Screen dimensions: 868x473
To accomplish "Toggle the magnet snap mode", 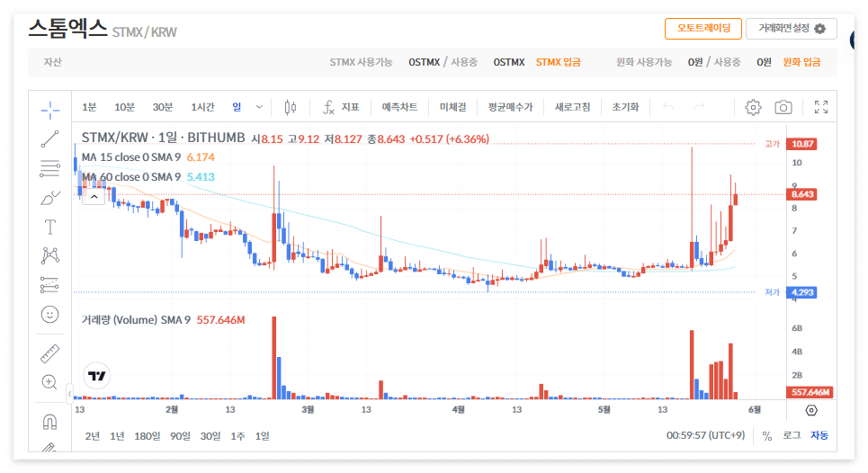I will click(49, 422).
